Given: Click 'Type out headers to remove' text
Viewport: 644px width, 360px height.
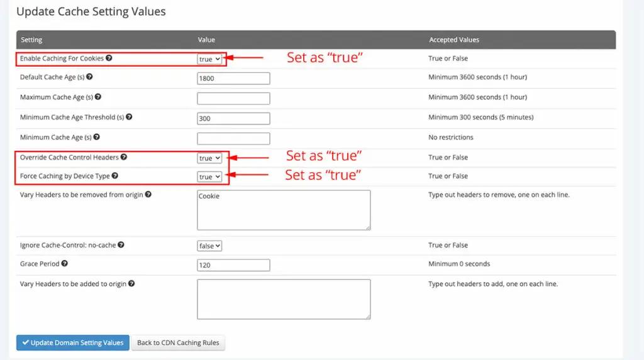Looking at the screenshot, I should pos(499,195).
